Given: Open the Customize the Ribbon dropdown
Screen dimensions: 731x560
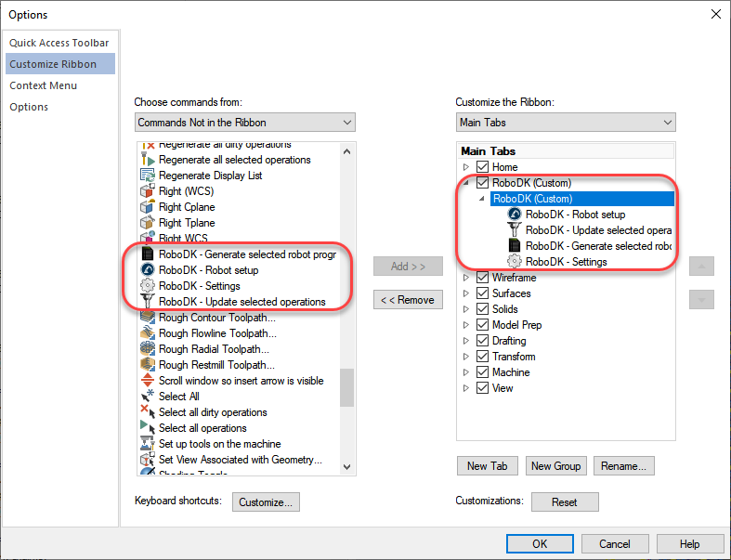Looking at the screenshot, I should tap(566, 123).
